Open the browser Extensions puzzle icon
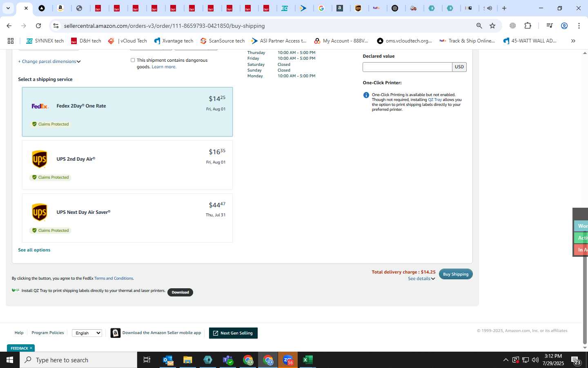 coord(528,26)
